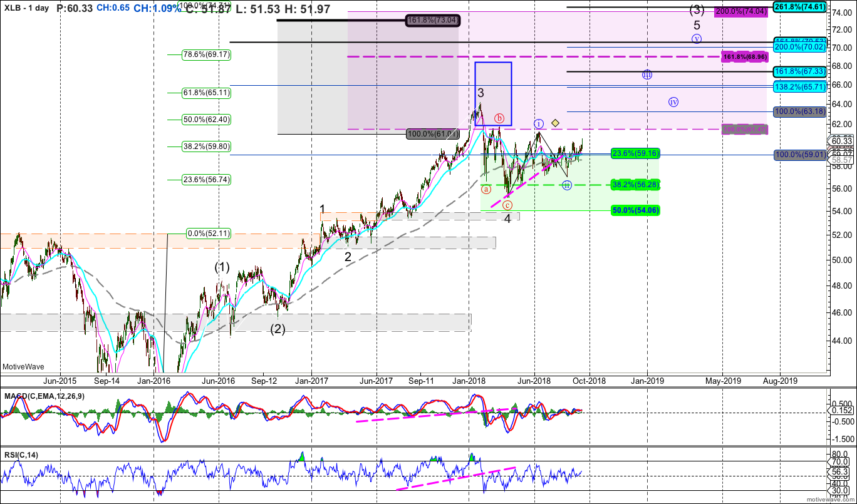Select wave label 2 below the 2017 consolidation
Screen dimensions: 857x504
[348, 256]
